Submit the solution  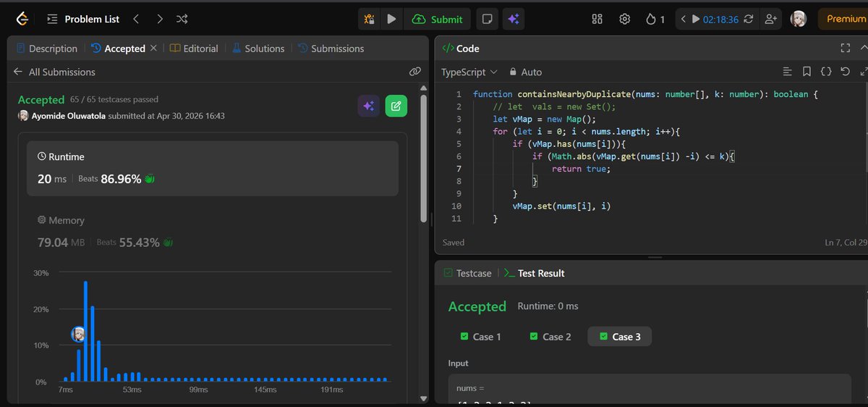click(438, 19)
